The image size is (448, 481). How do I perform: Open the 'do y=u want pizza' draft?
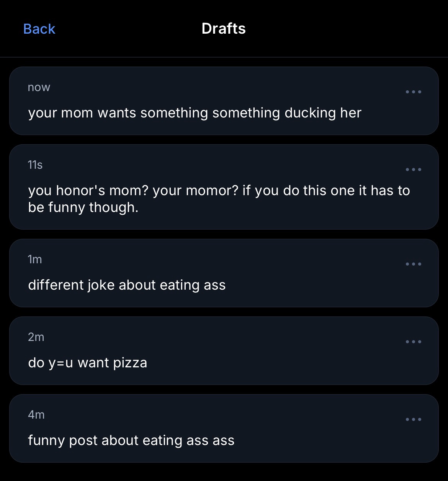pyautogui.click(x=87, y=363)
